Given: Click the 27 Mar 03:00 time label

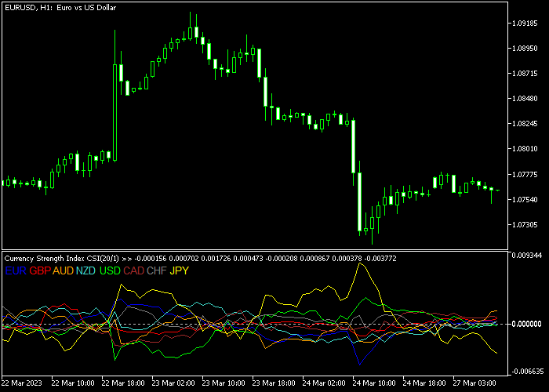Looking at the screenshot, I should 475,383.
